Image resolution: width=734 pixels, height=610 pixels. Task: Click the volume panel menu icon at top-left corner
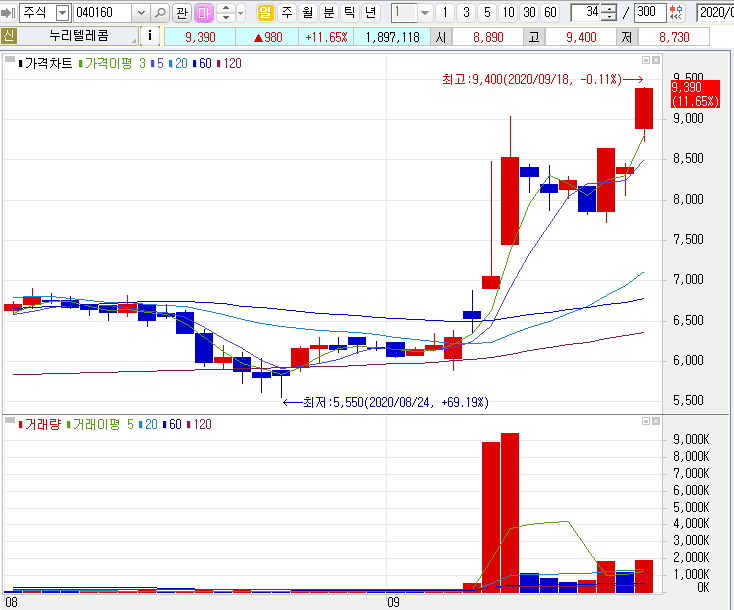[9, 420]
